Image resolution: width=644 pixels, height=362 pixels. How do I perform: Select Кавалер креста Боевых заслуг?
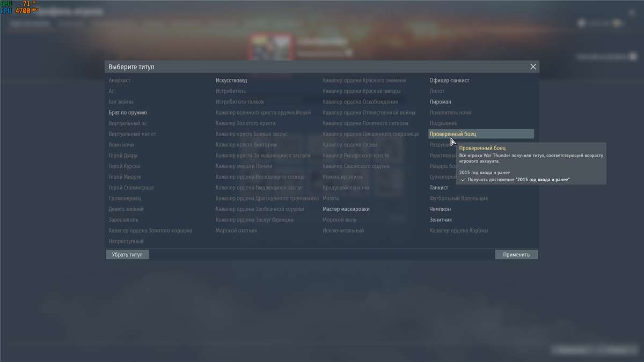tap(252, 134)
